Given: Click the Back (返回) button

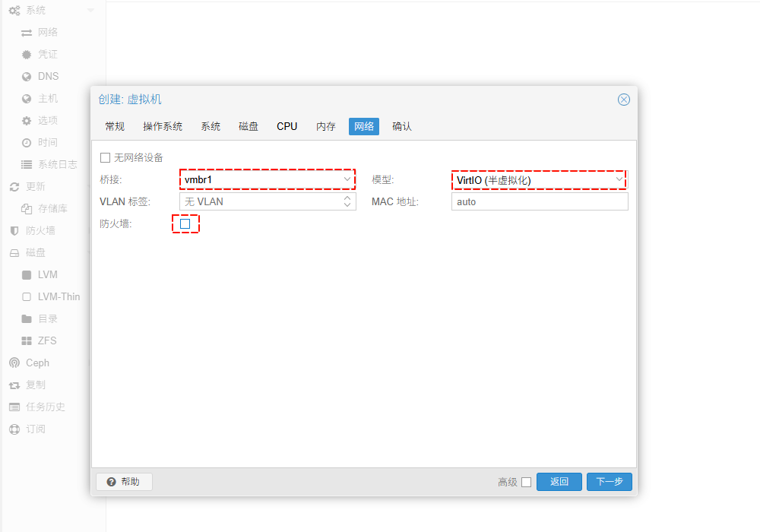Looking at the screenshot, I should (559, 482).
